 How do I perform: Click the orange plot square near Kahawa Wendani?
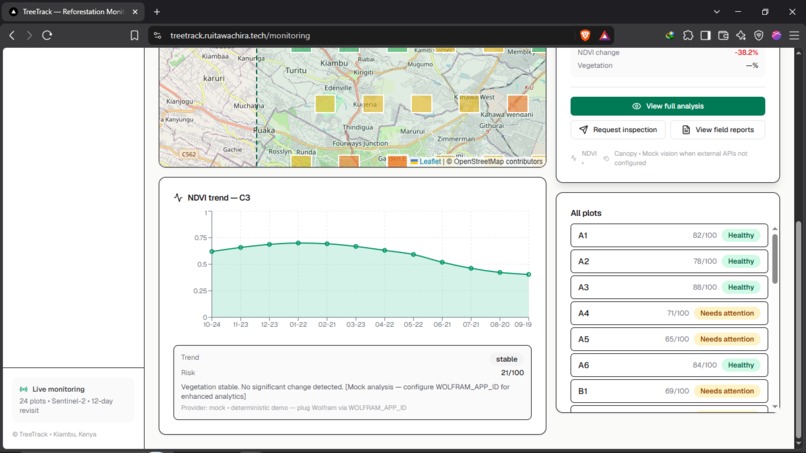518,103
